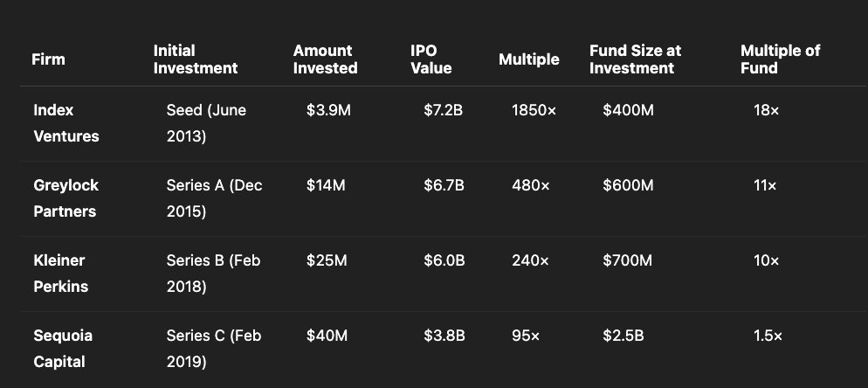Click the Series C (Feb 2019) cell

point(214,349)
